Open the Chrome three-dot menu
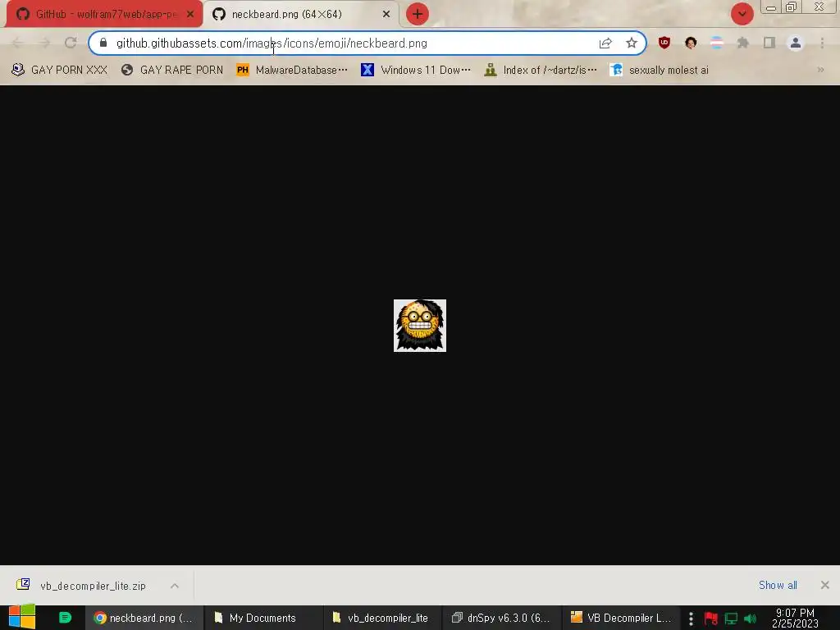This screenshot has width=840, height=630. [822, 43]
